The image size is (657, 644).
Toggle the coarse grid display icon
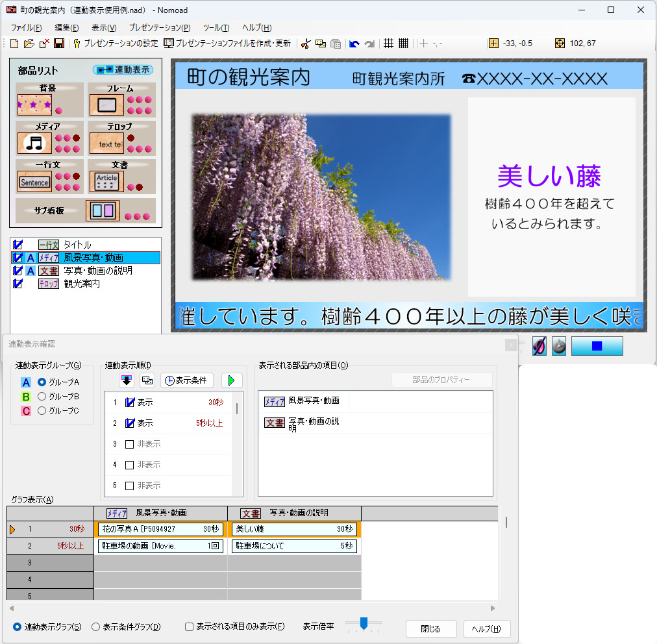(x=388, y=43)
